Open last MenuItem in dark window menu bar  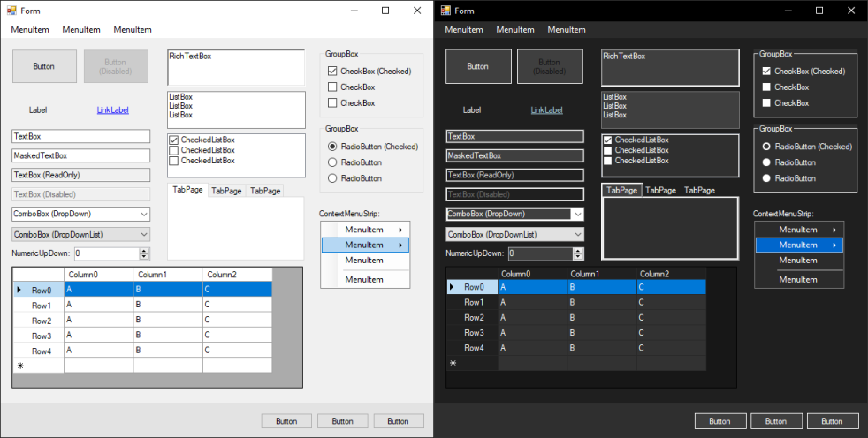point(567,30)
